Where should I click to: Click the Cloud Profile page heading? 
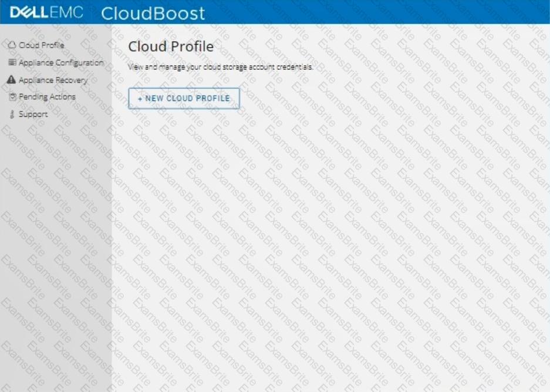pyautogui.click(x=171, y=46)
